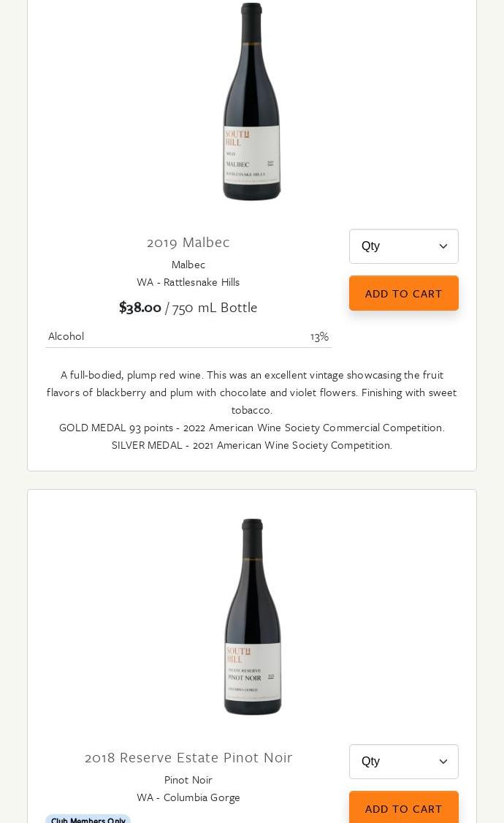Click the chevron arrow in Malbec Qty selector
This screenshot has width=504, height=823.
pyautogui.click(x=443, y=247)
